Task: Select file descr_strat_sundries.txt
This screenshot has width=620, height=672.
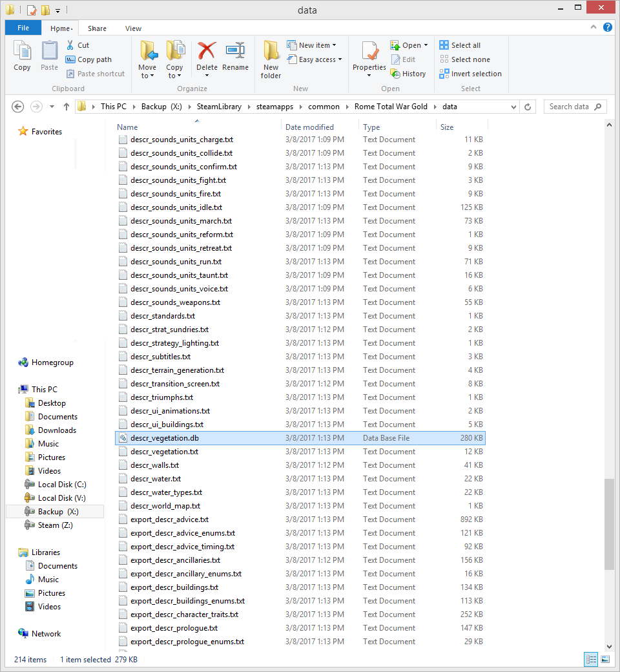Action: pos(300,330)
